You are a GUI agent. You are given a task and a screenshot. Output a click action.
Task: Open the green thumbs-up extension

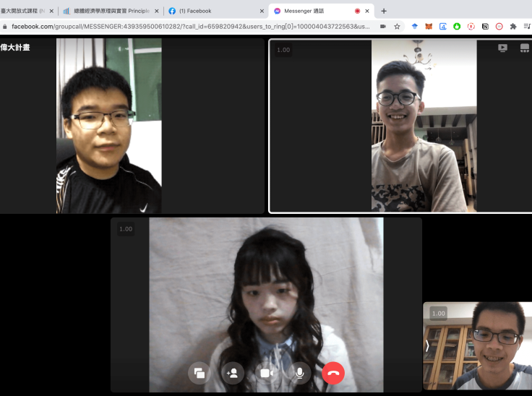[x=457, y=27]
